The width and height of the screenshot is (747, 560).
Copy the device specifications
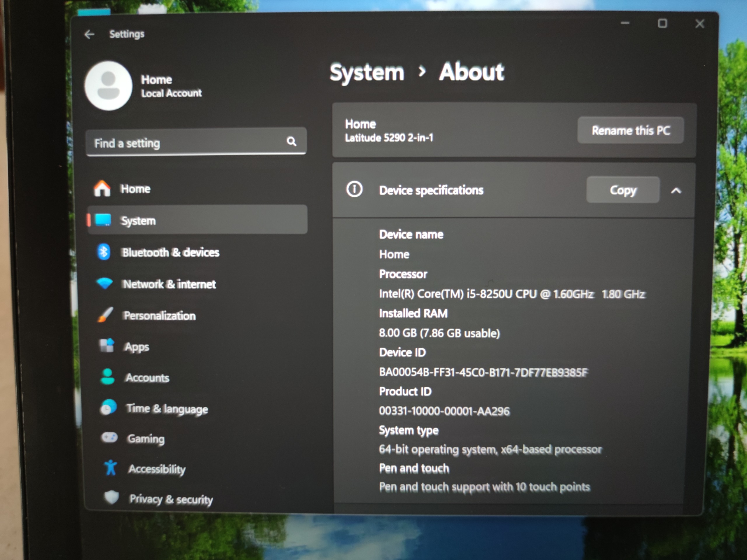623,190
